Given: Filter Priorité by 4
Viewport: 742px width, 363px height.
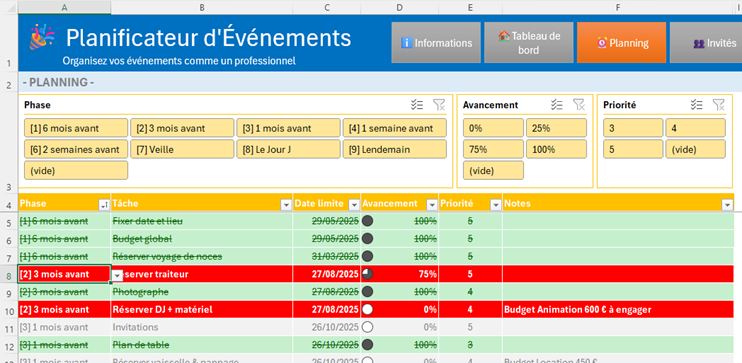Looking at the screenshot, I should (696, 128).
